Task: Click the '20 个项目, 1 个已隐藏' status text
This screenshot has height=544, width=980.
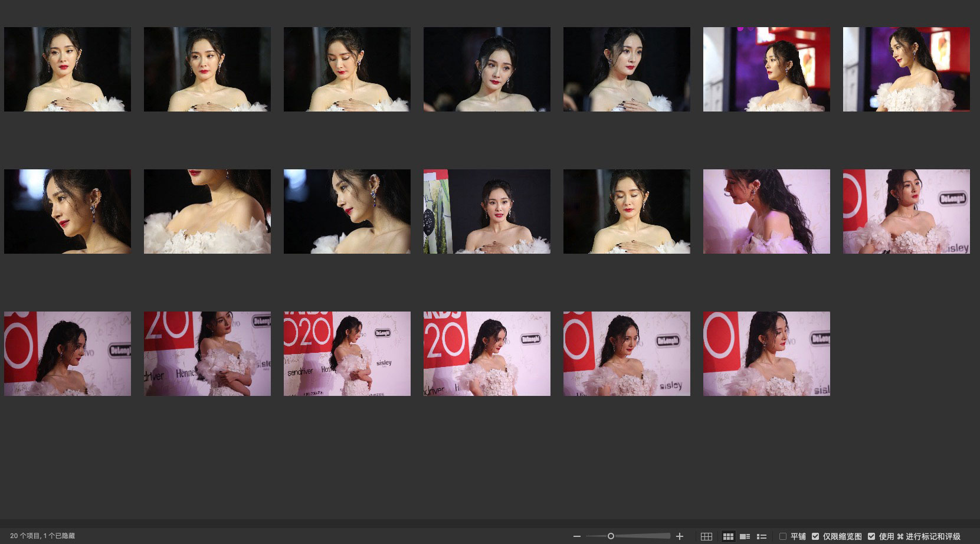Action: pyautogui.click(x=42, y=536)
